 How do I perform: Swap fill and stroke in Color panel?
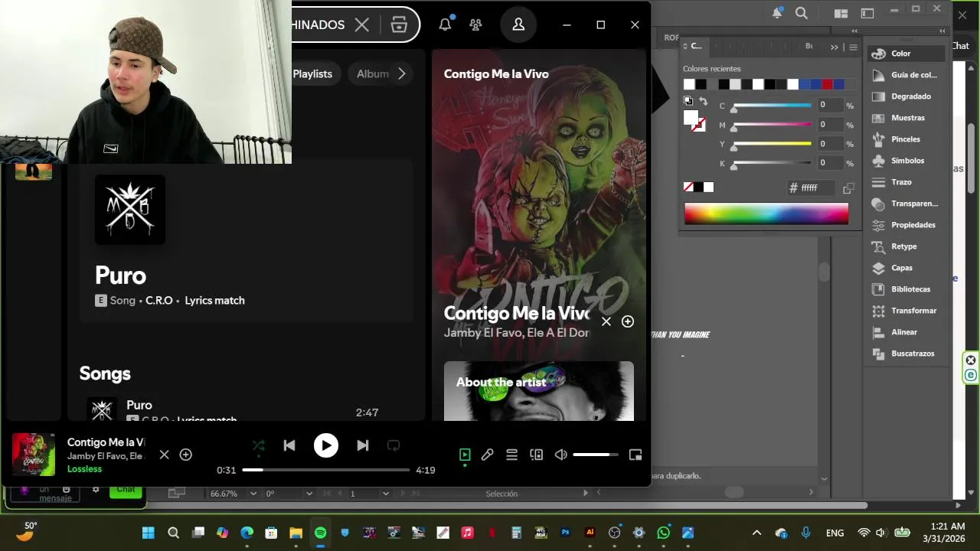[703, 101]
